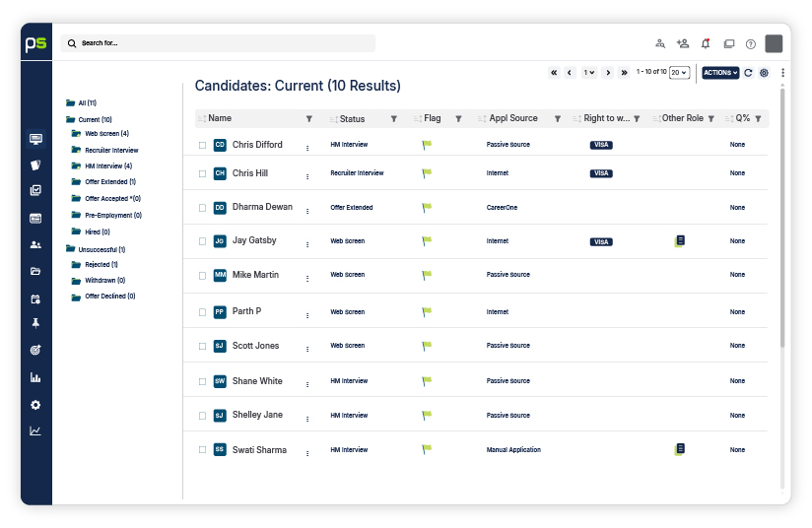This screenshot has height=528, width=812.
Task: Open the Actions dropdown
Action: click(x=720, y=73)
